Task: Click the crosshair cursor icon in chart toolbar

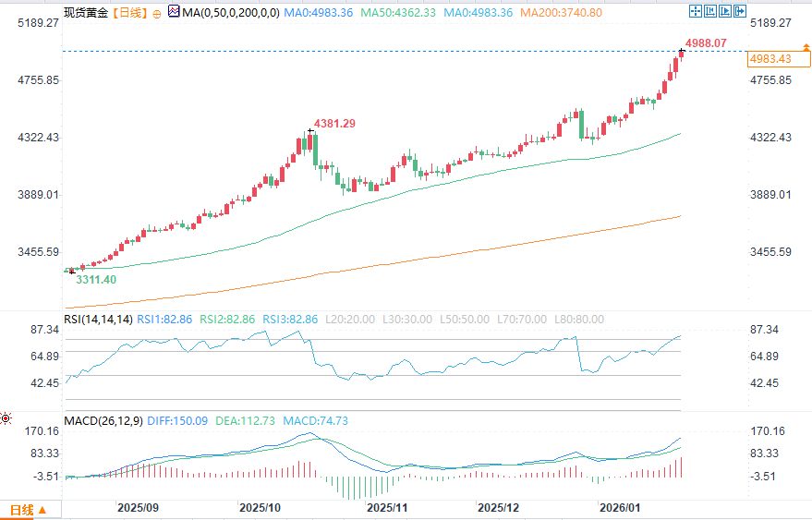Action: [696, 11]
